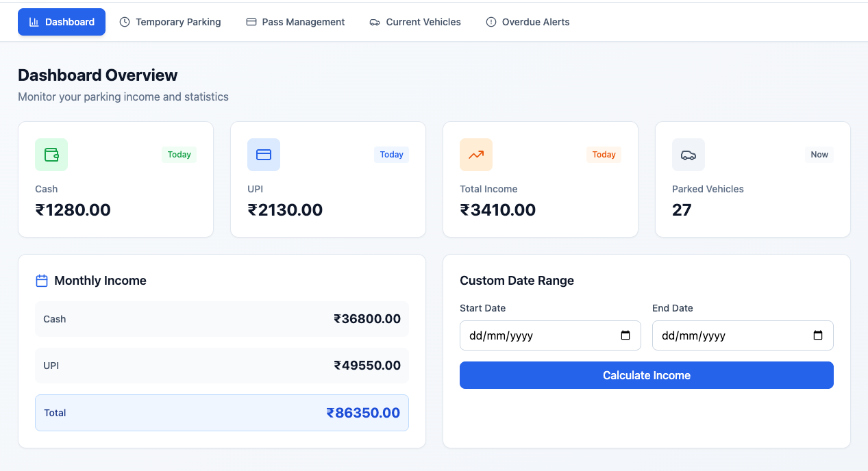Click the Calculate Income button
This screenshot has height=471, width=868.
(647, 375)
